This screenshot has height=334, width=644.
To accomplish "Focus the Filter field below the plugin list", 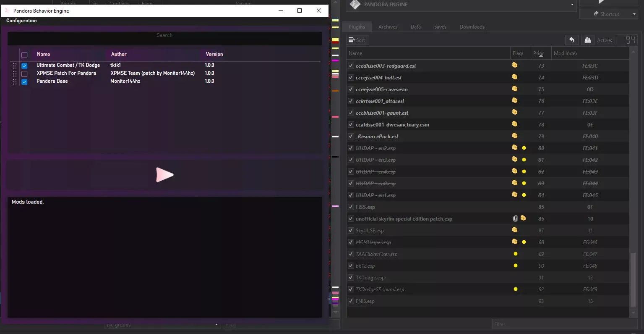I will pos(564,324).
